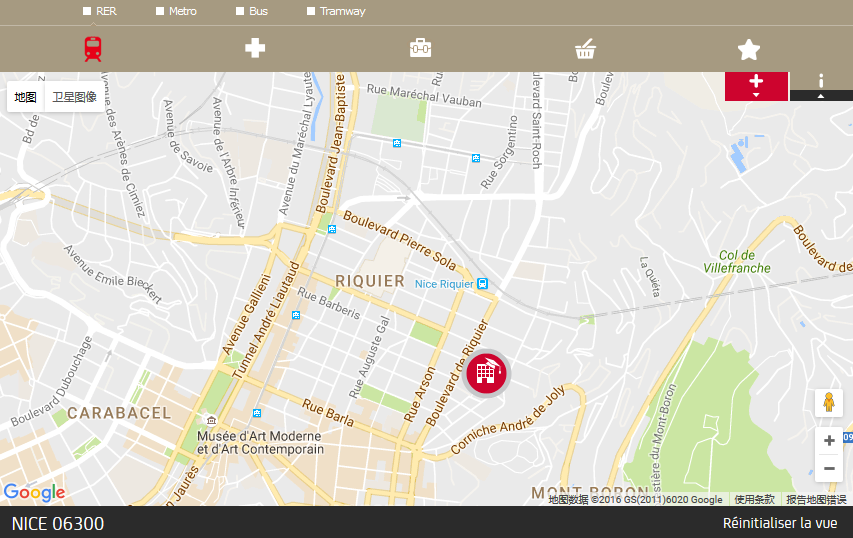853x538 pixels.
Task: Click tram stop icon near Rue Sorgentino
Action: click(476, 158)
